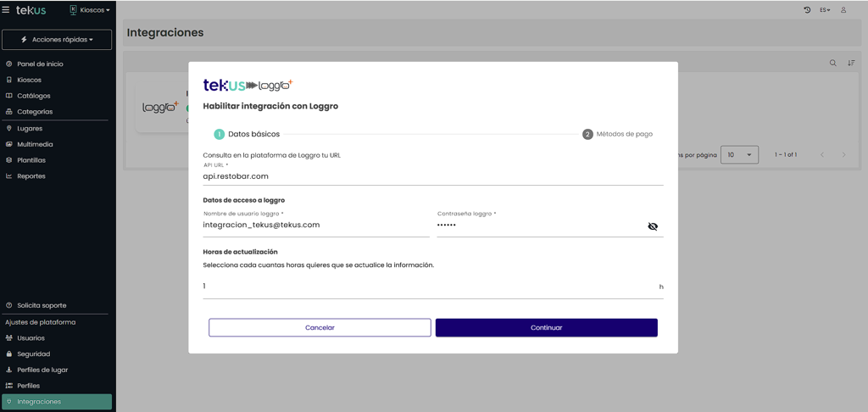Open the user profile icon
Viewport: 868px width, 412px height.
click(843, 10)
